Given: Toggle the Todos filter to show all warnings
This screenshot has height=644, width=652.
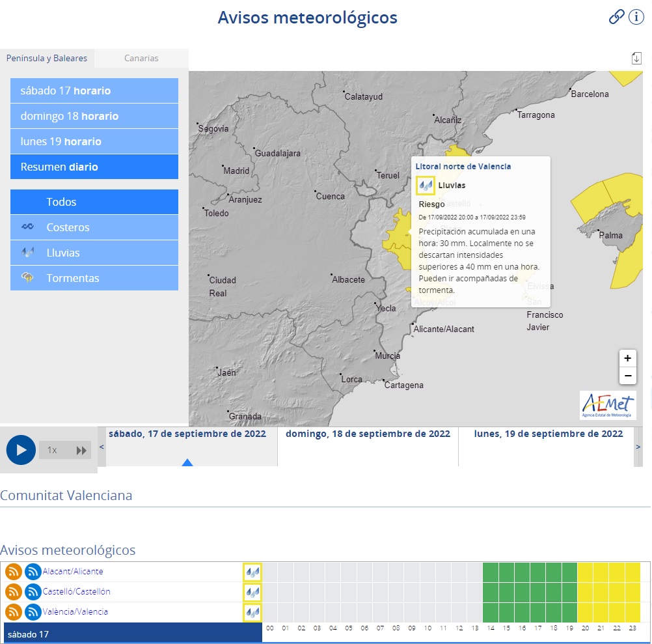Looking at the screenshot, I should pyautogui.click(x=94, y=202).
